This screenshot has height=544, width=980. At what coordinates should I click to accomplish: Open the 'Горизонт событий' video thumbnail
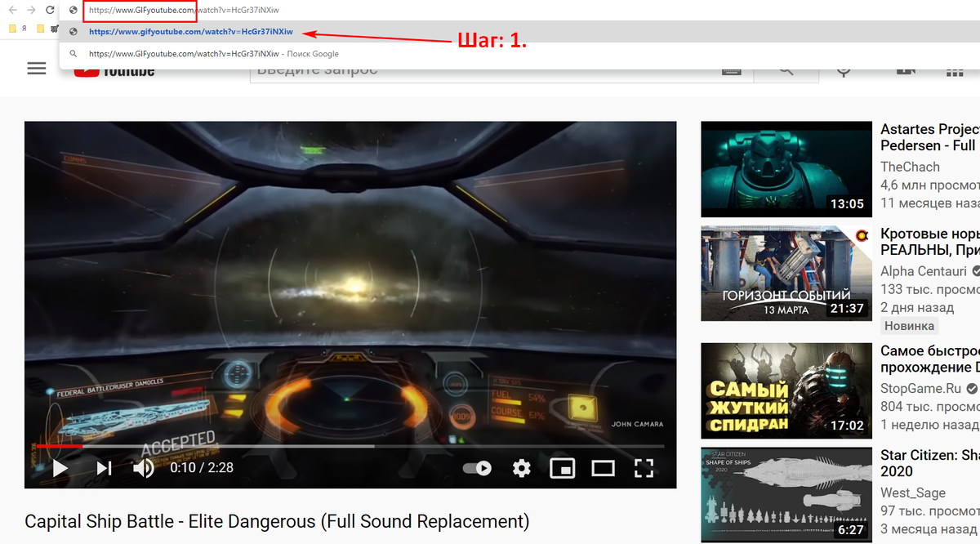coord(786,273)
